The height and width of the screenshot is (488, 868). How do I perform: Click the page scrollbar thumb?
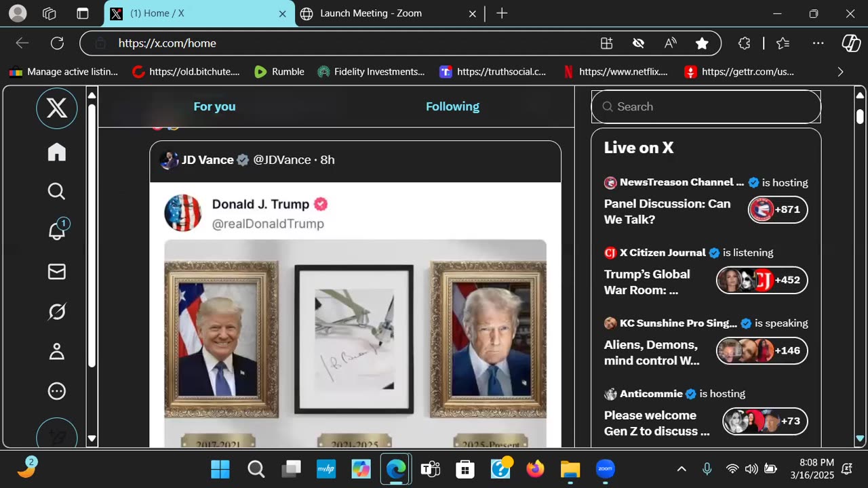click(x=860, y=117)
